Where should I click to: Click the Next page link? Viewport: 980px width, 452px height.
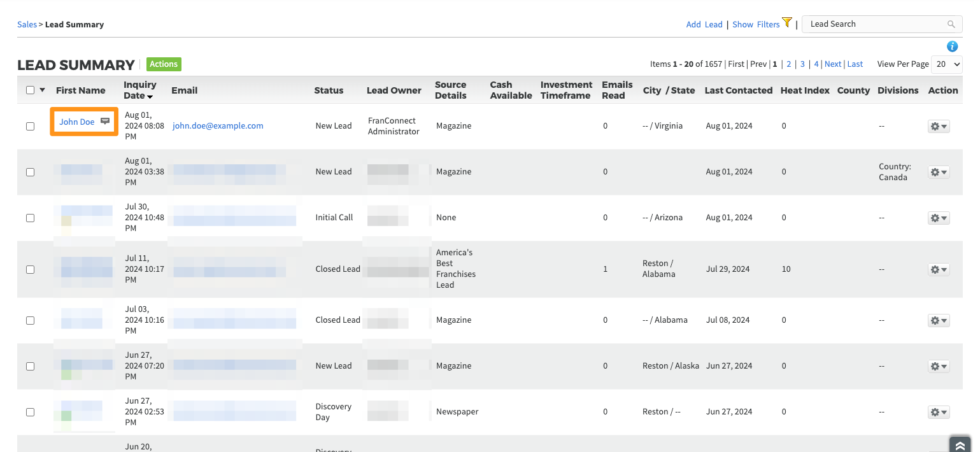pyautogui.click(x=833, y=64)
